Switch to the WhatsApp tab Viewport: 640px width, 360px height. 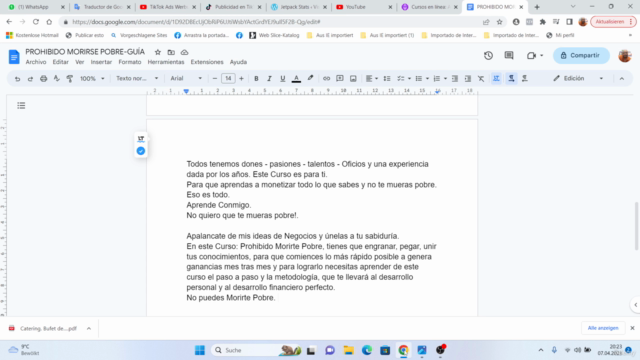pos(36,7)
